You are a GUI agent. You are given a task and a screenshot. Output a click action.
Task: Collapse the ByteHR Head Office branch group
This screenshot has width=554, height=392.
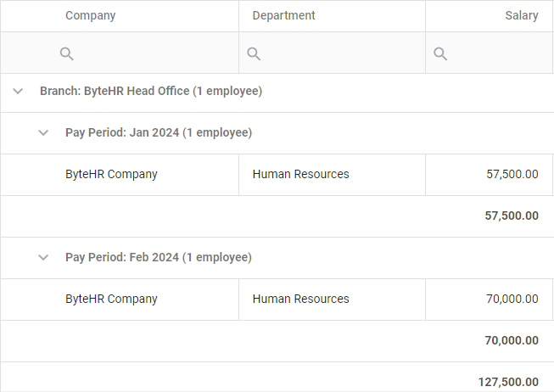click(18, 91)
